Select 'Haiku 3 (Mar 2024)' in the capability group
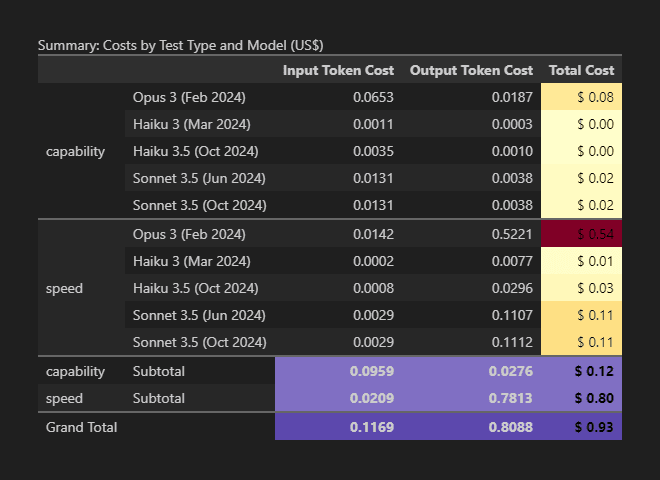Image resolution: width=660 pixels, height=480 pixels. [192, 124]
